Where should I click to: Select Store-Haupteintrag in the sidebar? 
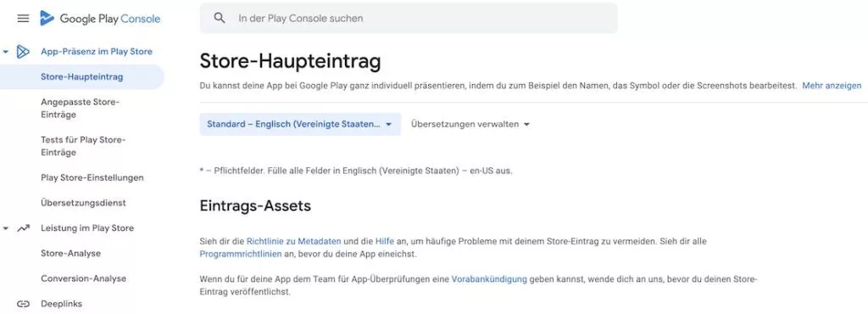82,77
